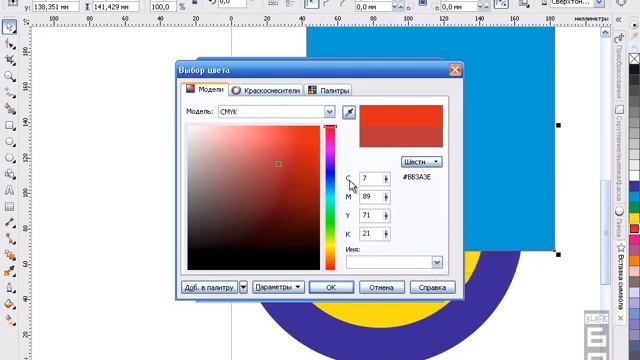Switch to the Модели tab

(x=205, y=89)
